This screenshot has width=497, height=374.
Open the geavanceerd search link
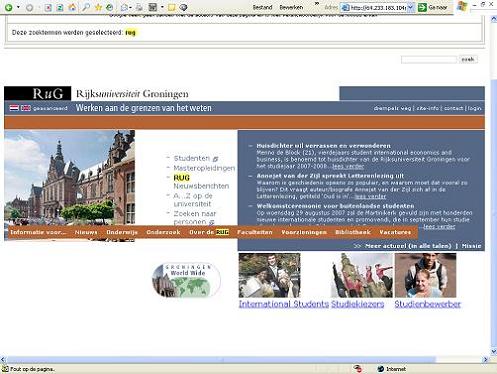coord(50,108)
